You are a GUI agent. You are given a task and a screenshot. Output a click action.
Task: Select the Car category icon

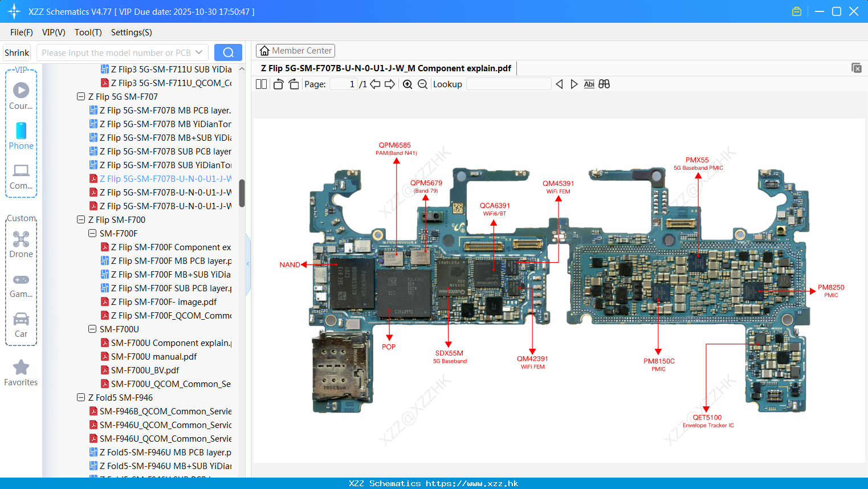coord(21,325)
